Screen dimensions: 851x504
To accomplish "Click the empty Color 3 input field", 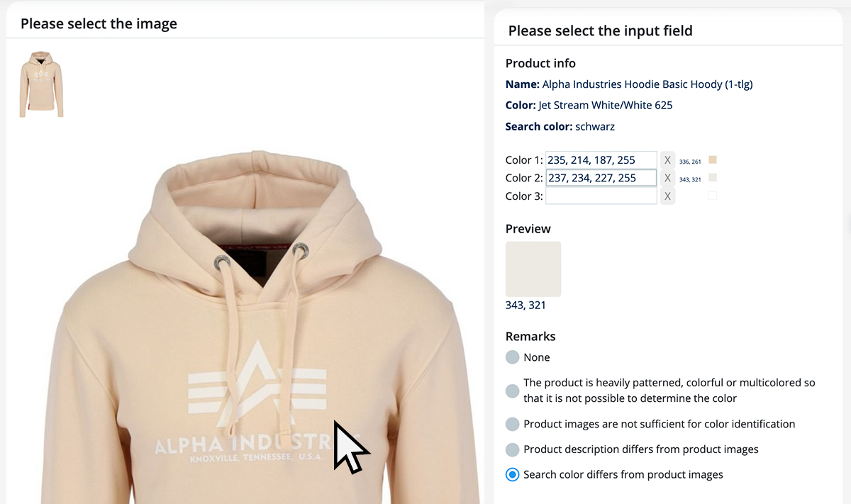I will click(x=601, y=196).
